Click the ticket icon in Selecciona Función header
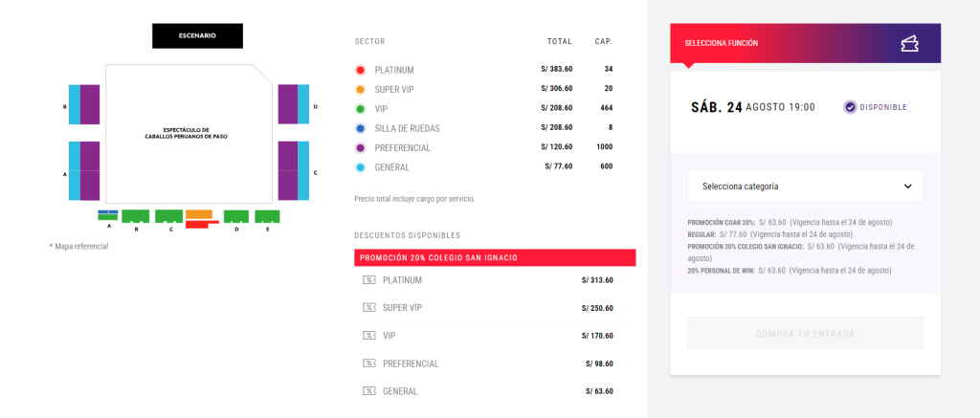The image size is (980, 418). [x=910, y=43]
